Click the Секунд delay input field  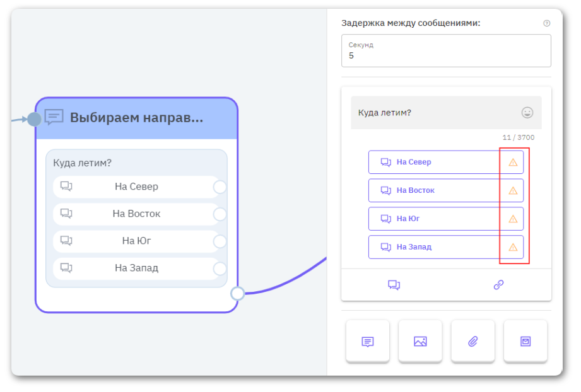click(446, 50)
